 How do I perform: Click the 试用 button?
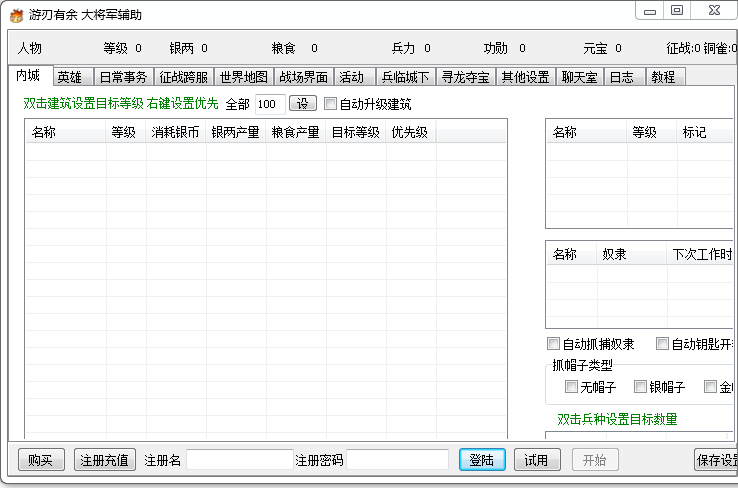pyautogui.click(x=537, y=460)
